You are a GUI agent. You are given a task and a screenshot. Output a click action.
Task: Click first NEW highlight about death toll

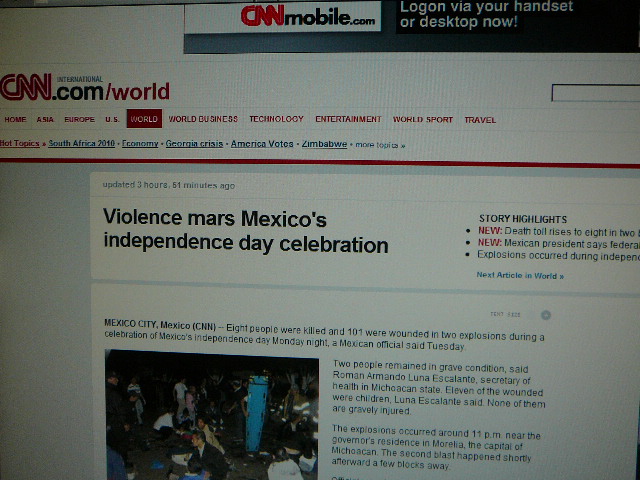point(557,231)
